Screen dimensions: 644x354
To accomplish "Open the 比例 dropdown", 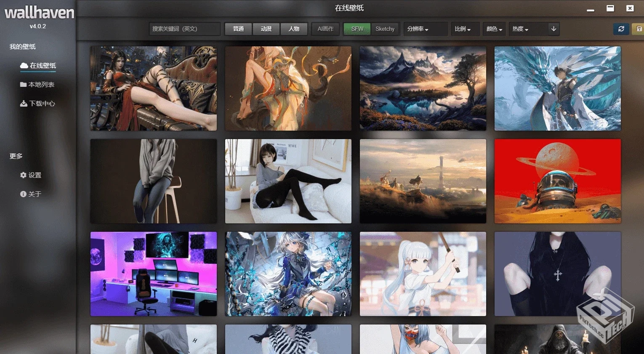I will click(465, 29).
